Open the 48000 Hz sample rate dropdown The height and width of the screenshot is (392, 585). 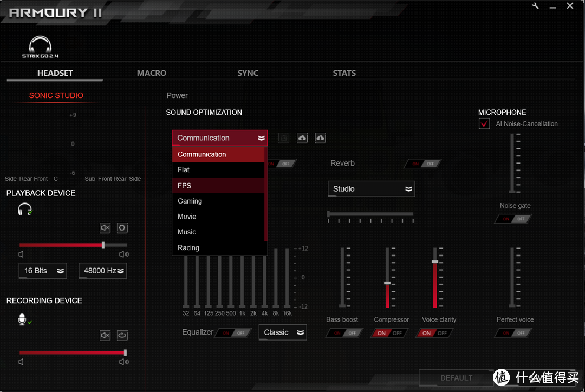[102, 270]
